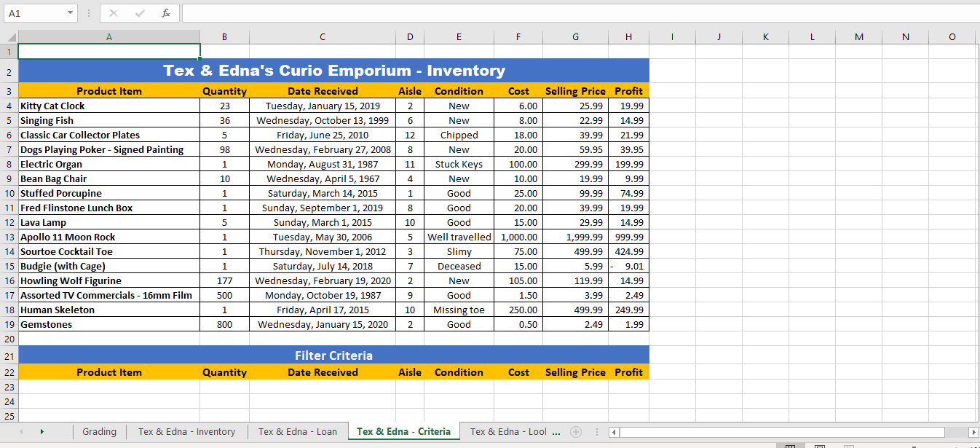The height and width of the screenshot is (448, 980).
Task: Open the Tex & Edna - Inventory sheet
Action: (x=186, y=431)
